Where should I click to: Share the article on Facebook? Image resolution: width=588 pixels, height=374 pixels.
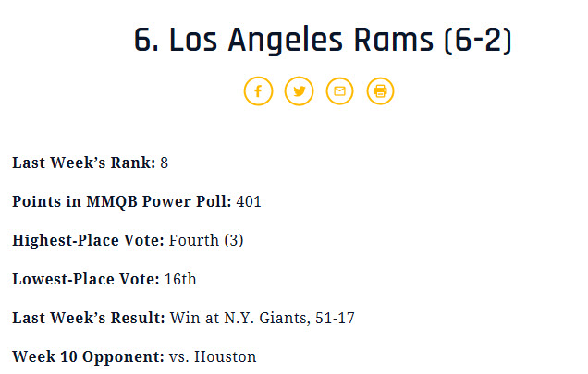(258, 90)
